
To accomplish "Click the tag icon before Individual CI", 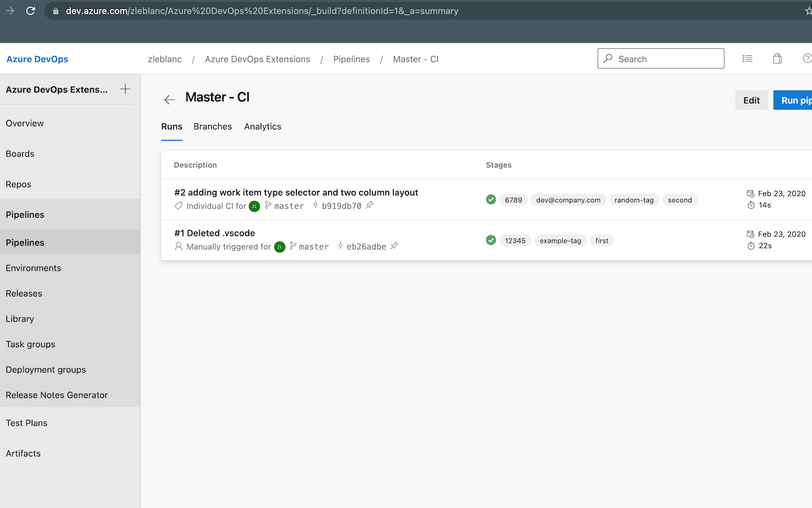I will coord(178,206).
